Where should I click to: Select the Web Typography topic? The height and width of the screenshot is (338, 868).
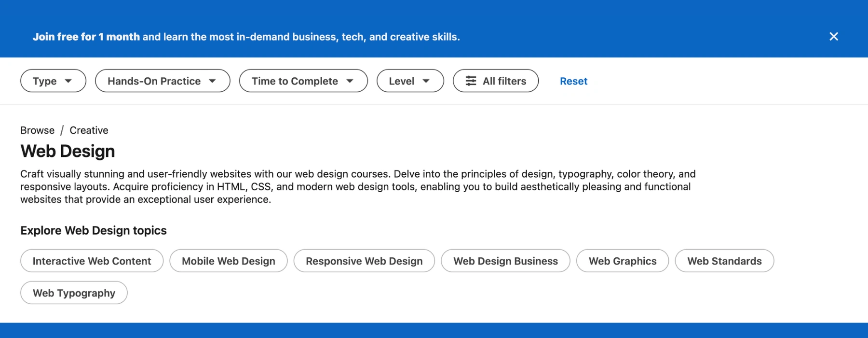(74, 293)
